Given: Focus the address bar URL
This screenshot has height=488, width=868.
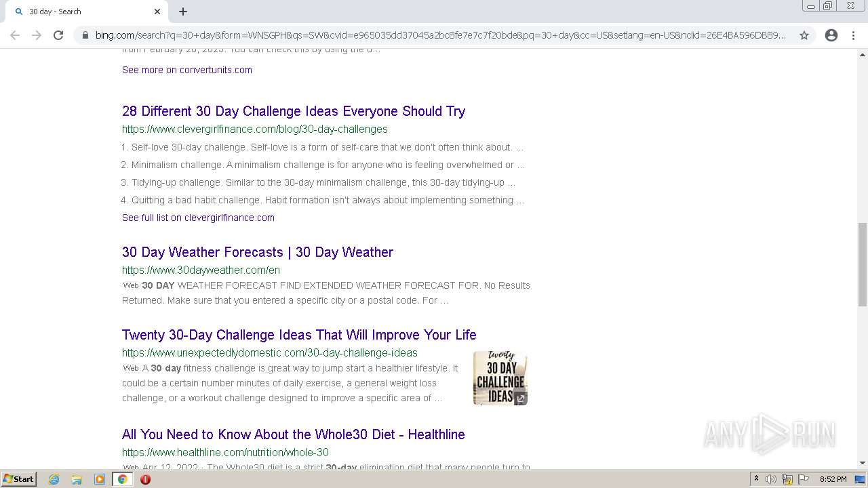Looking at the screenshot, I should pos(441,35).
